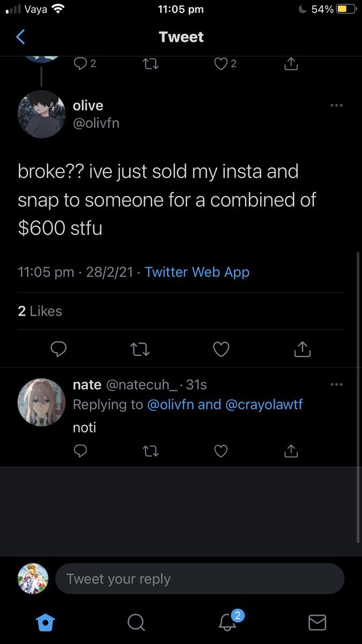Open the Search tab

point(136,623)
